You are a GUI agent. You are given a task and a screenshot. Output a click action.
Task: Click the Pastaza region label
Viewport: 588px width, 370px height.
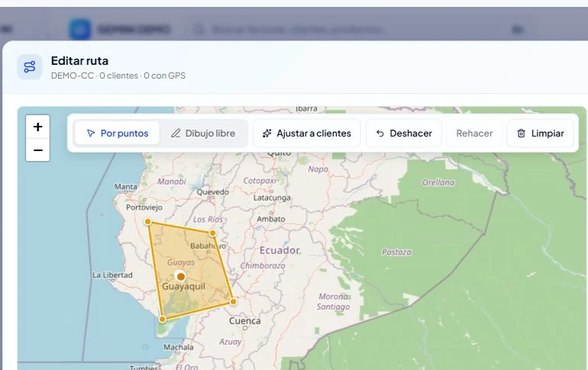pos(396,252)
